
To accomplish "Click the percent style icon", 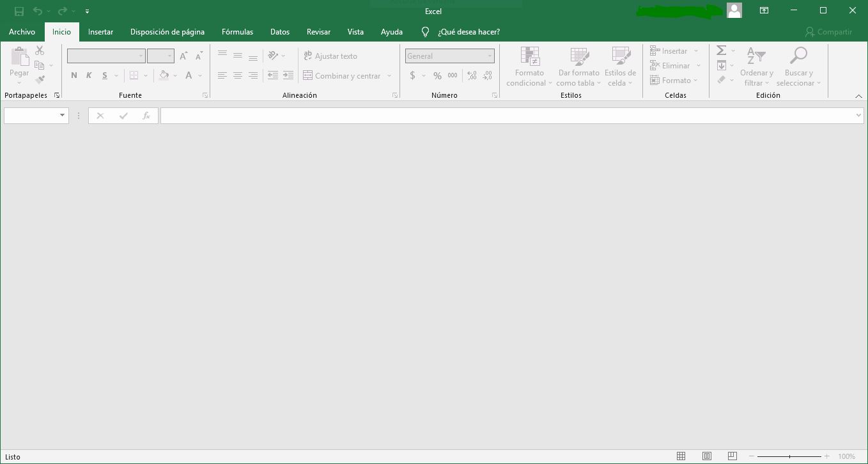I will tap(437, 75).
